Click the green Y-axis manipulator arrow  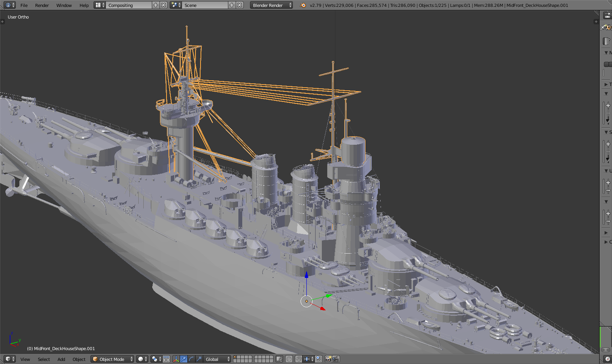[x=329, y=296]
